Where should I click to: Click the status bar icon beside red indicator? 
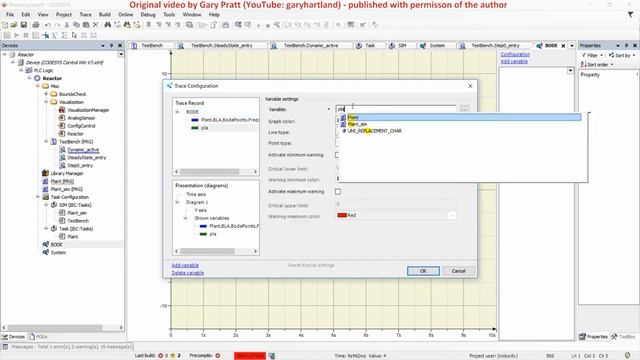tap(272, 356)
